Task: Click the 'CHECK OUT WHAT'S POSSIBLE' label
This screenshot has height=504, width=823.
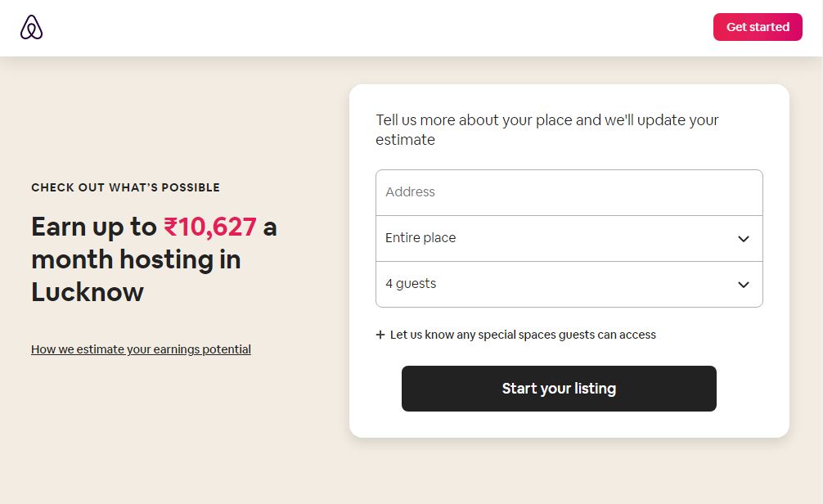Action: [125, 187]
